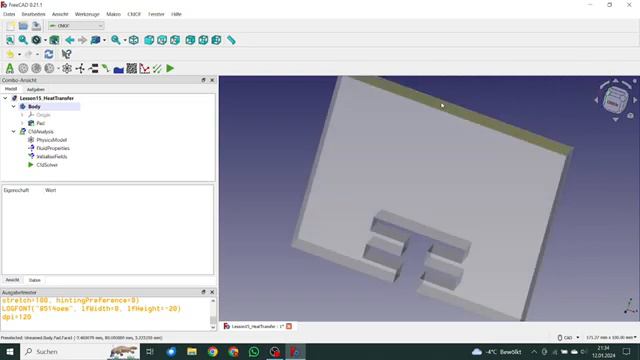Screen dimensions: 640x360
Task: Switch to left view cube icon
Action: pyautogui.click(x=216, y=40)
